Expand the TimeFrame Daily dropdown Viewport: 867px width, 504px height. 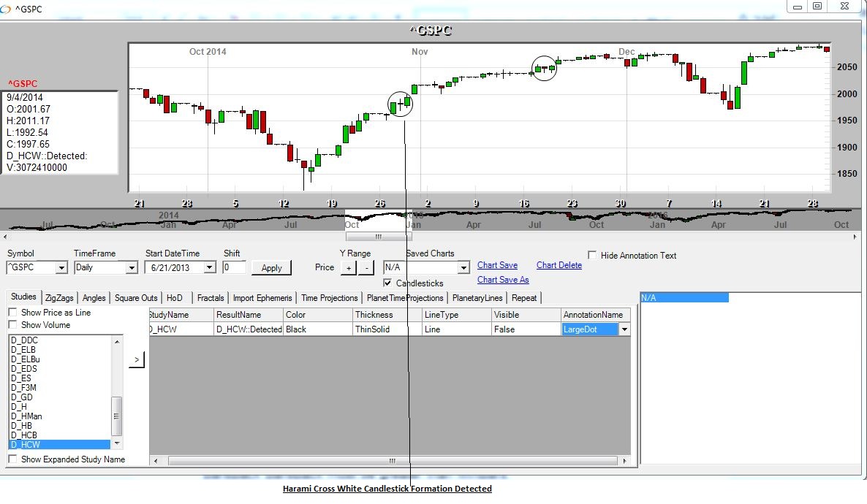[x=132, y=268]
